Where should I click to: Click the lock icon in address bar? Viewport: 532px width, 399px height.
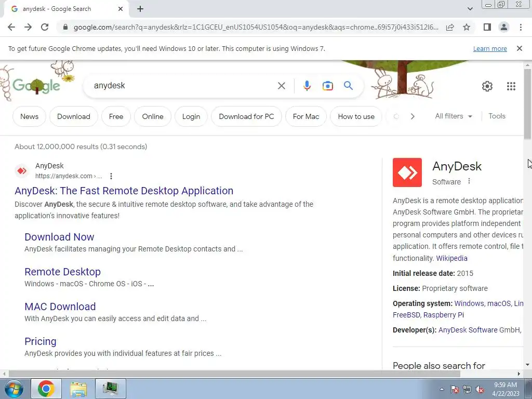point(65,27)
